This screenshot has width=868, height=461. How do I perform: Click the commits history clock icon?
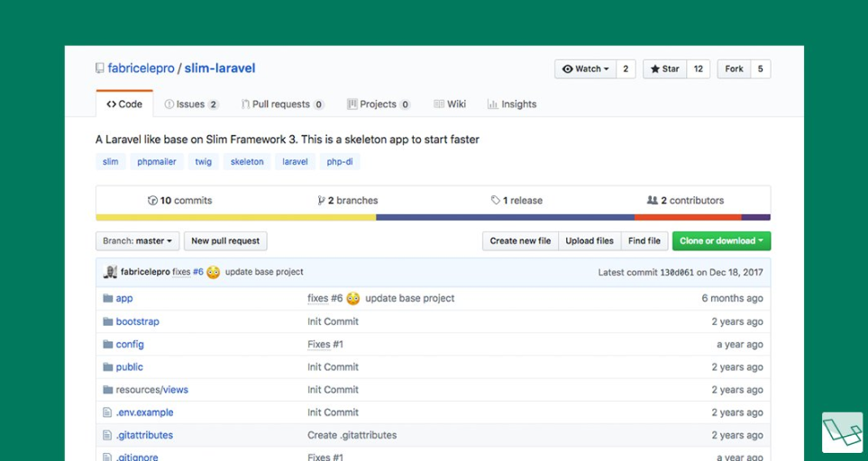[152, 201]
